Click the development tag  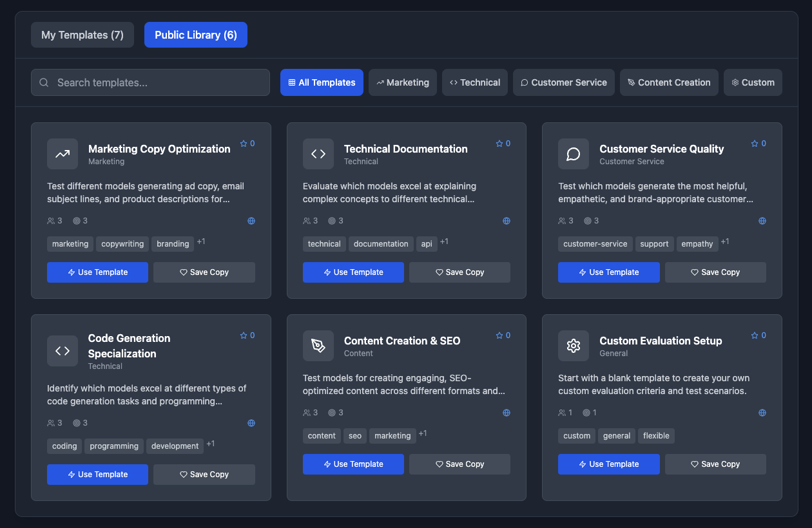click(175, 446)
